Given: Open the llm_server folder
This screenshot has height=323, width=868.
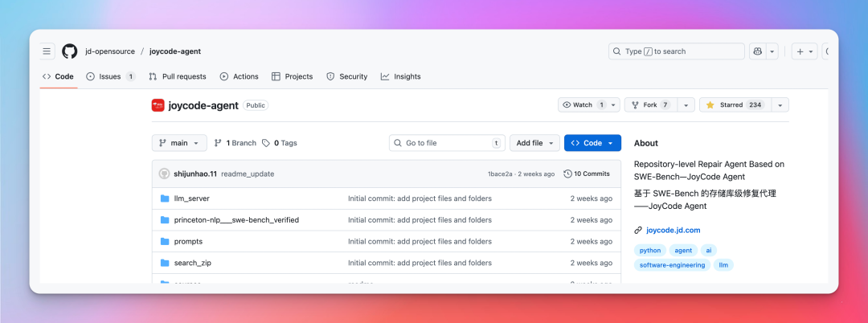Looking at the screenshot, I should [x=191, y=198].
